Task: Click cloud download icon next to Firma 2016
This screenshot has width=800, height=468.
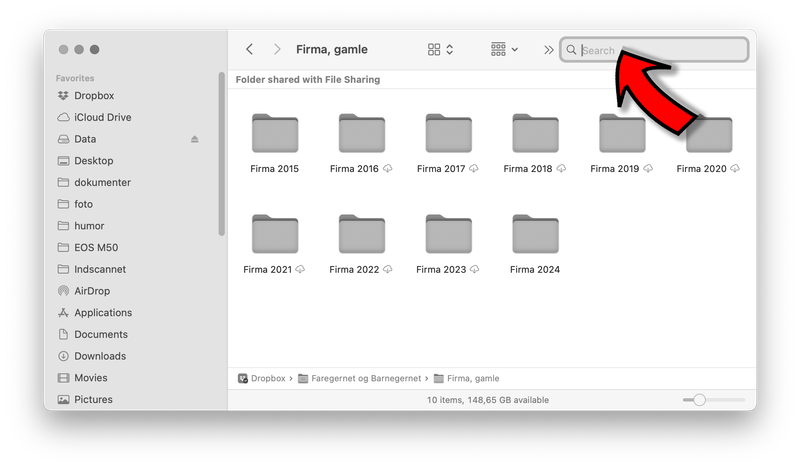Action: (388, 169)
